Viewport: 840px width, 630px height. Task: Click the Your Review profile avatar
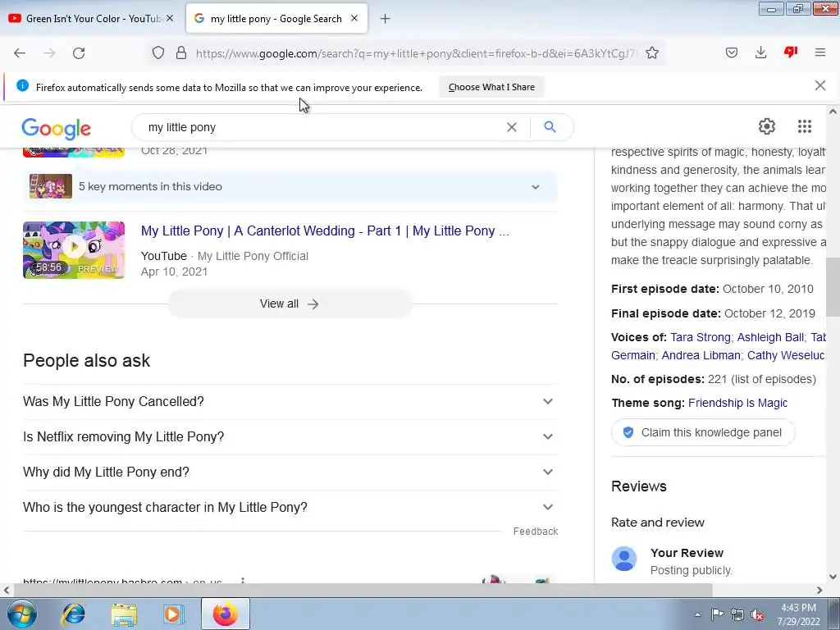click(x=624, y=559)
